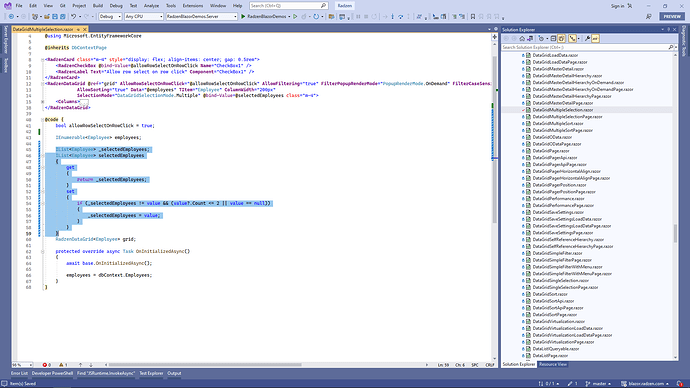Select DataGridMultipleSelectionPage.razor in Solution Explorer

(x=567, y=117)
